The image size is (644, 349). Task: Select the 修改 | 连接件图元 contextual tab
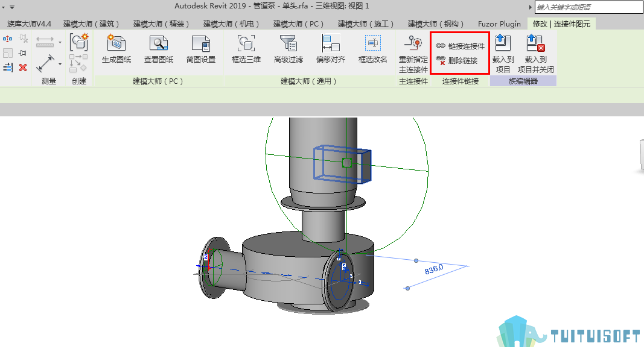tap(561, 24)
